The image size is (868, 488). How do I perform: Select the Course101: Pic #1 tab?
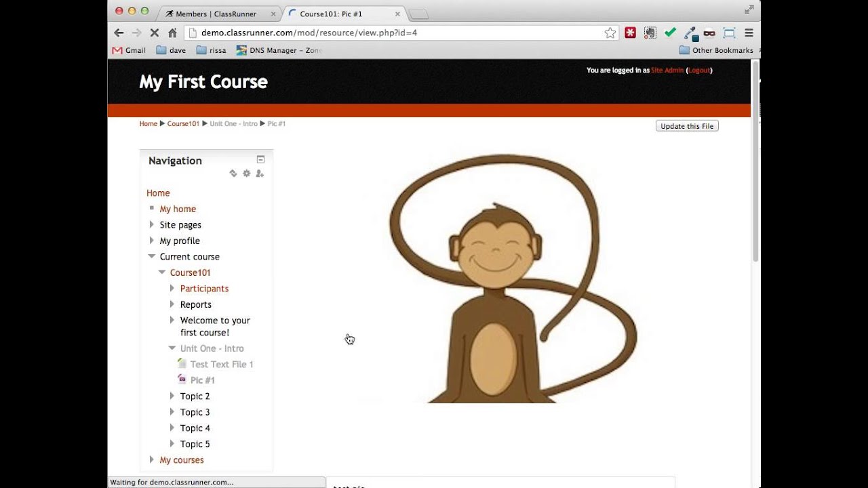click(344, 14)
